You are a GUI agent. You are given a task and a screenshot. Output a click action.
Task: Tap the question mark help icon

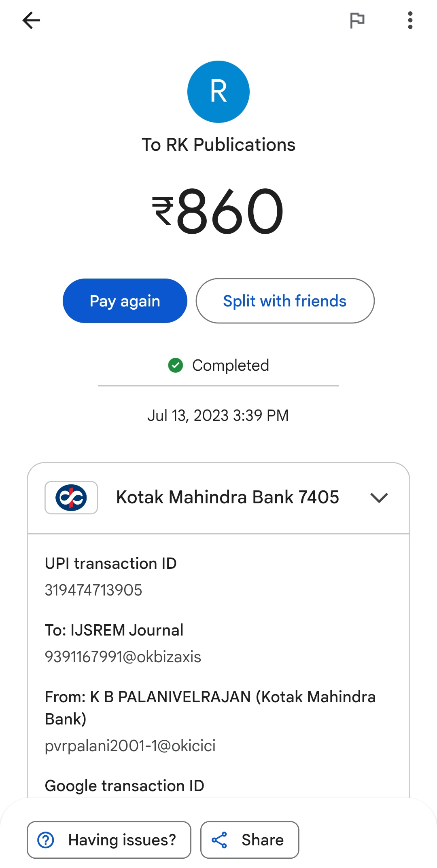(46, 840)
